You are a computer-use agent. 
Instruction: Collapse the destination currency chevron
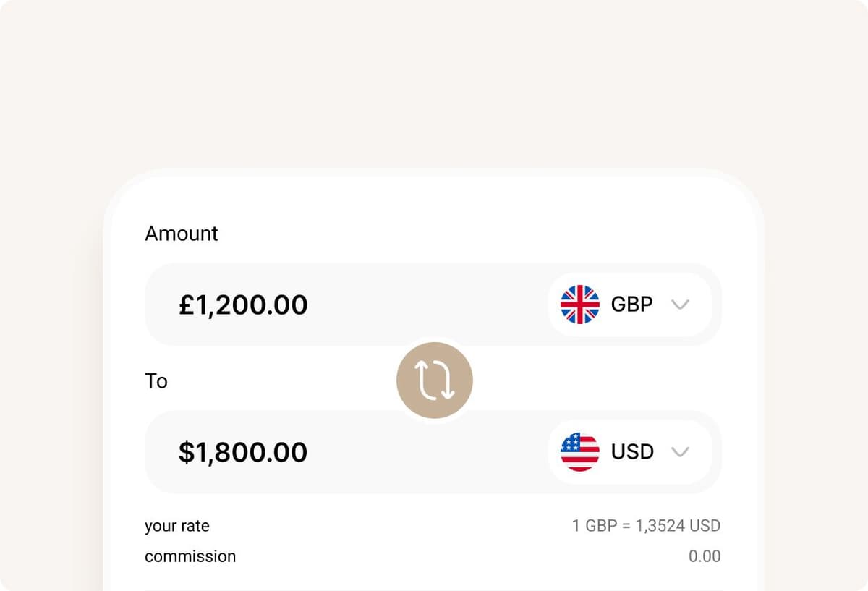681,452
